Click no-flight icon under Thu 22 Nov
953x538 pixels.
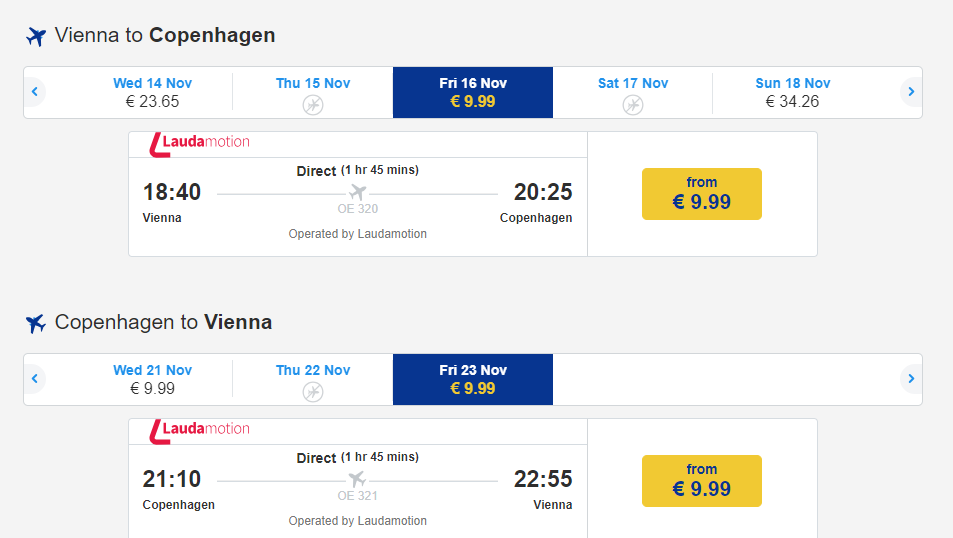(313, 391)
